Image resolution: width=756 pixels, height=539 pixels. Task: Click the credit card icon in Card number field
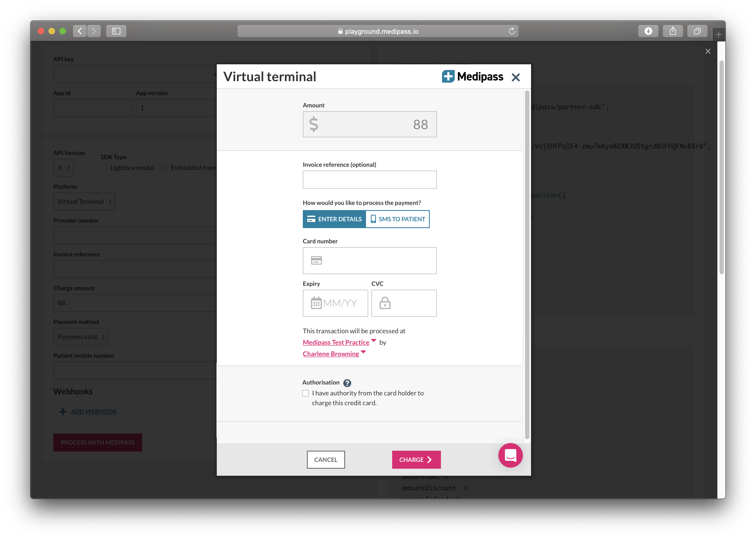(x=316, y=261)
